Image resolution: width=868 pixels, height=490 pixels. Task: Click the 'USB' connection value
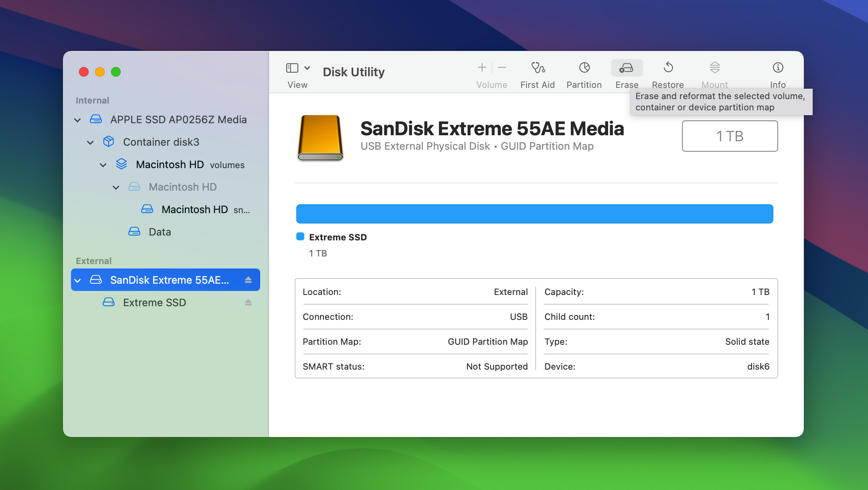click(518, 317)
